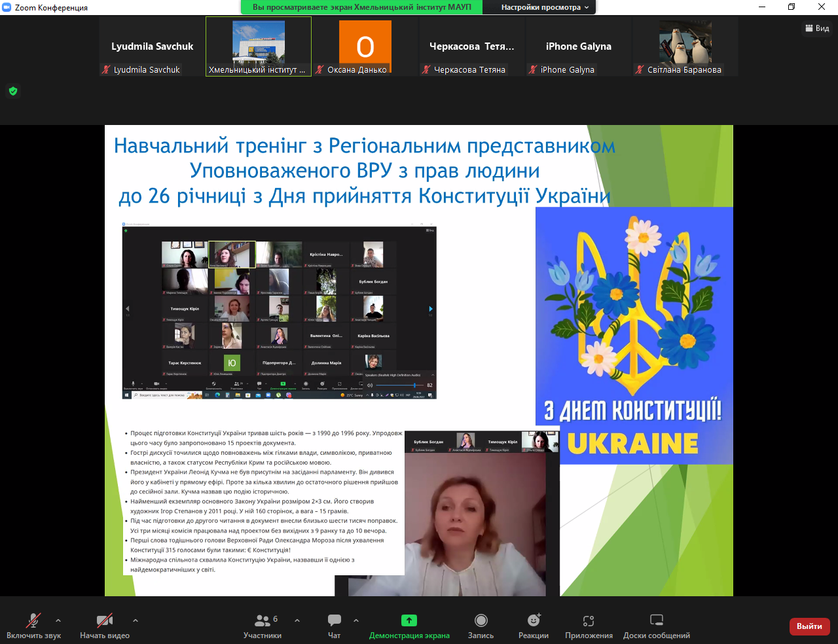This screenshot has height=644, width=838.
Task: Click the Zoom logo in the title bar
Action: coord(7,7)
